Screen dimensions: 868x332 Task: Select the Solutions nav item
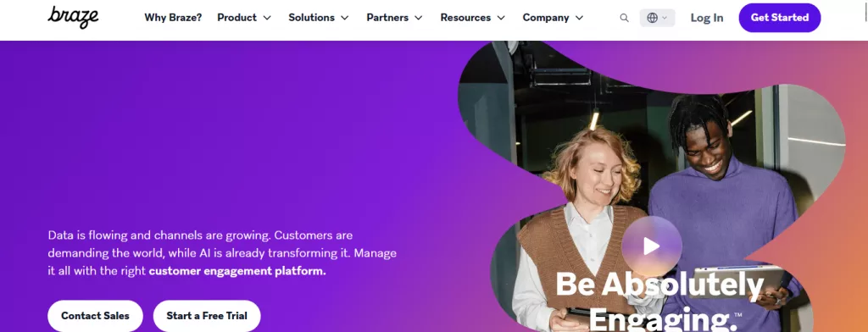[312, 18]
